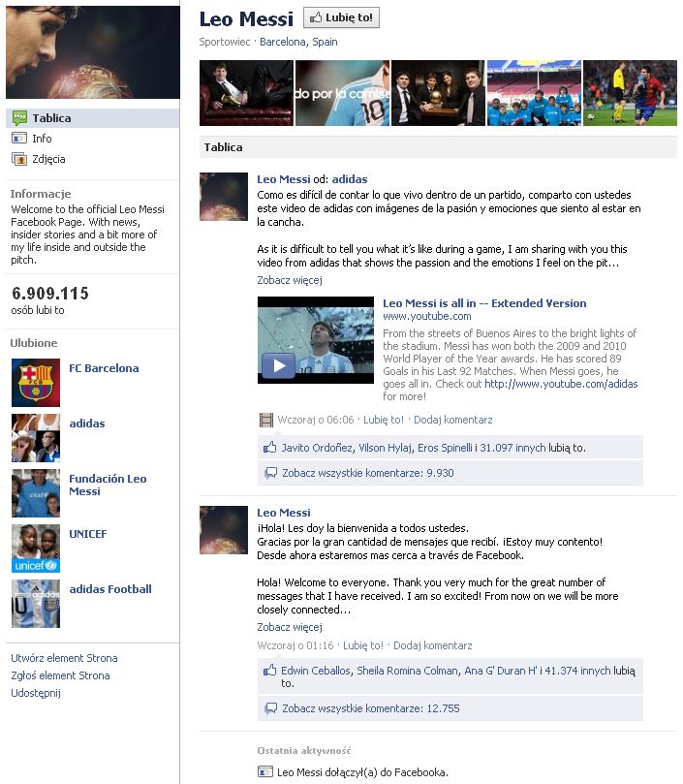Click comment bubble icon beside 9.930 comments
683x784 pixels.
pos(270,473)
